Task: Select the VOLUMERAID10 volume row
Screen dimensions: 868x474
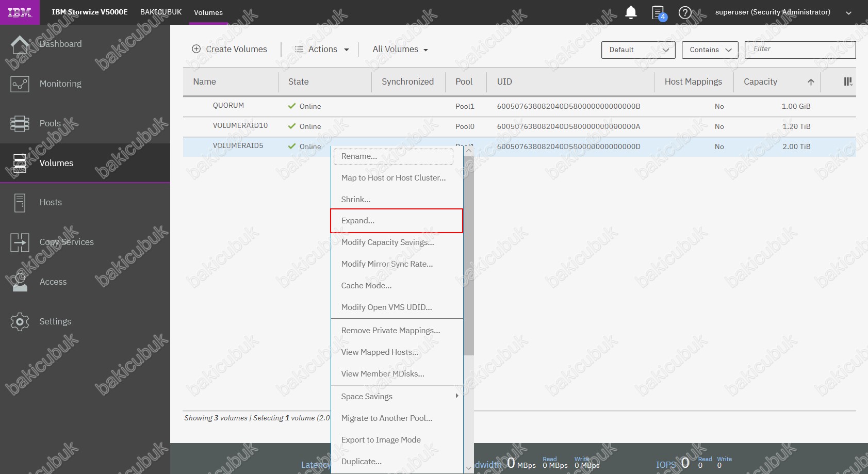Action: tap(519, 126)
